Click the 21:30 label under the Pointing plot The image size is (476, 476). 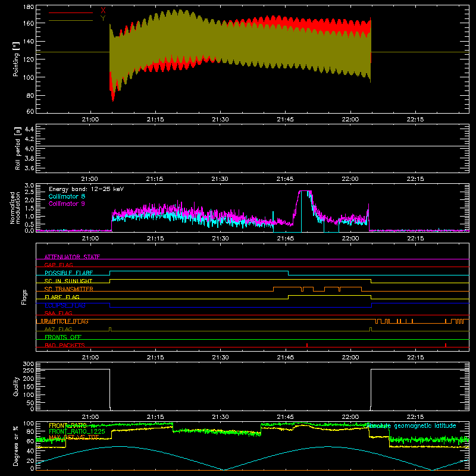coord(220,120)
